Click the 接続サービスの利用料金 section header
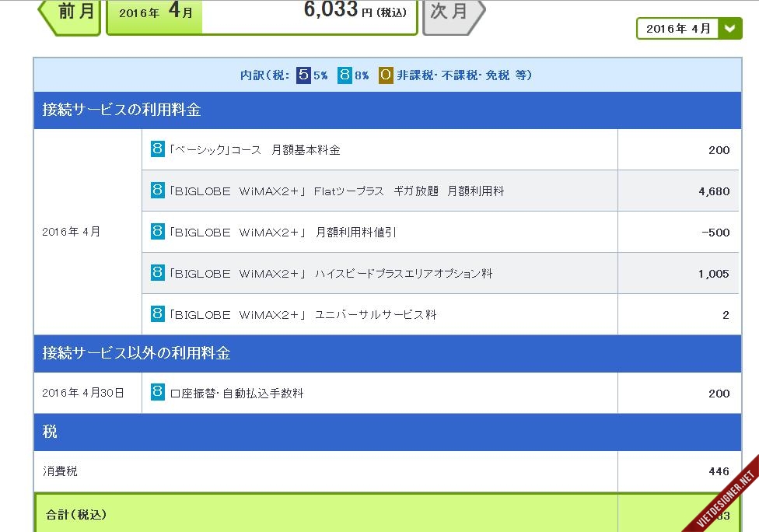The width and height of the screenshot is (759, 532). [387, 110]
